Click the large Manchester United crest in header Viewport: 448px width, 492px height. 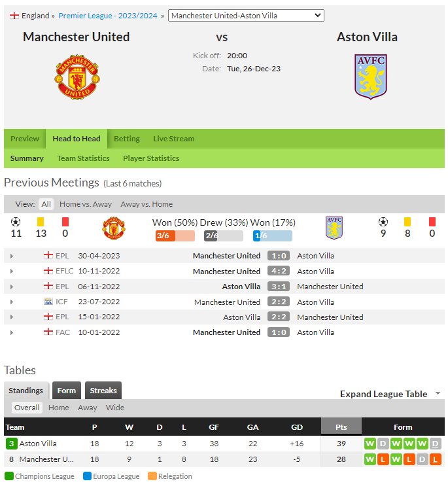77,77
